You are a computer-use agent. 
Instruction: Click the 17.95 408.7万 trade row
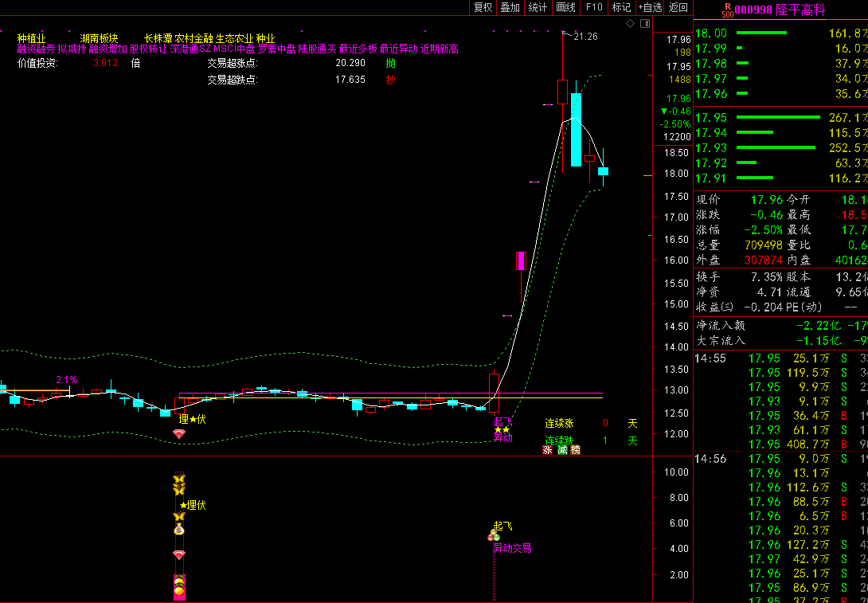[780, 444]
